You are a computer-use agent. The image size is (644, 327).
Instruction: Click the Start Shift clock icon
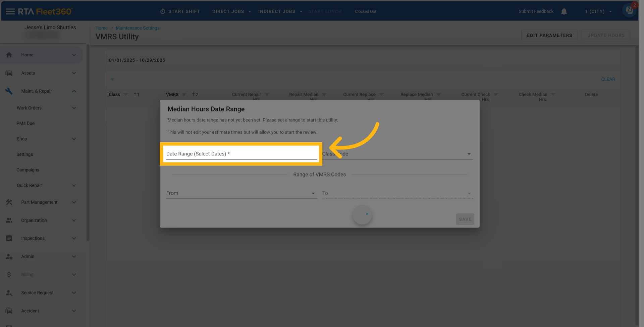(x=163, y=11)
